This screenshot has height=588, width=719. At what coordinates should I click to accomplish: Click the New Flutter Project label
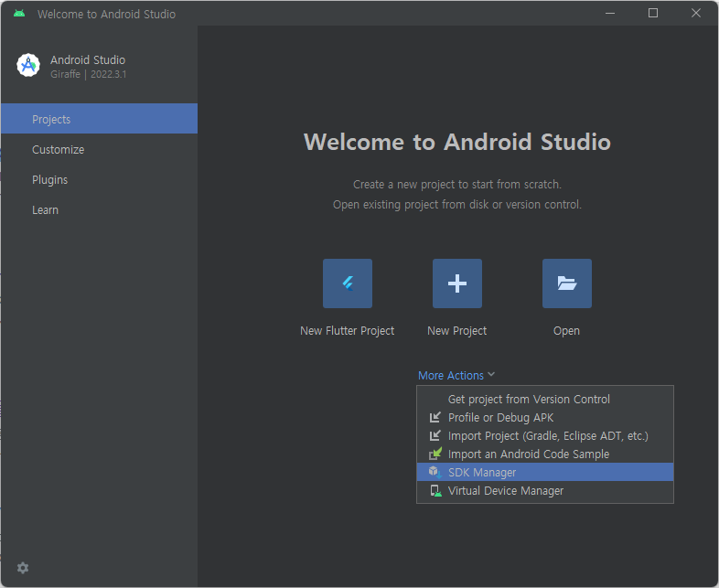347,331
